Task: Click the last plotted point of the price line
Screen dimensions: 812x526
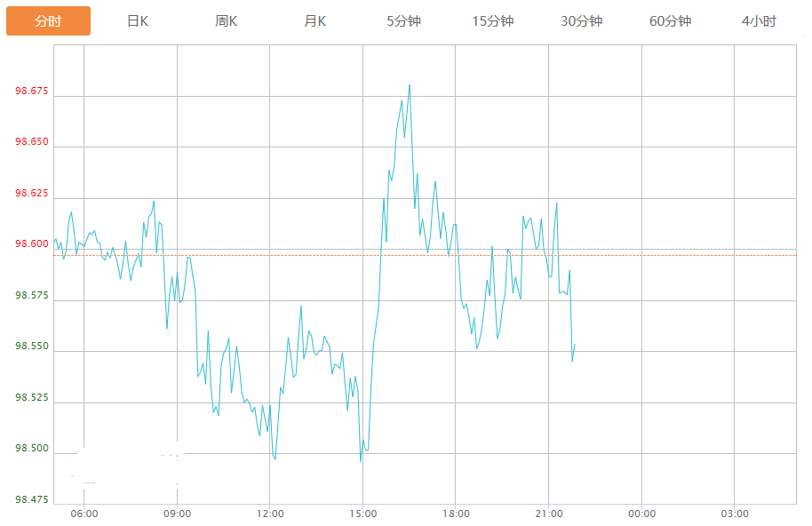Action: pos(575,344)
